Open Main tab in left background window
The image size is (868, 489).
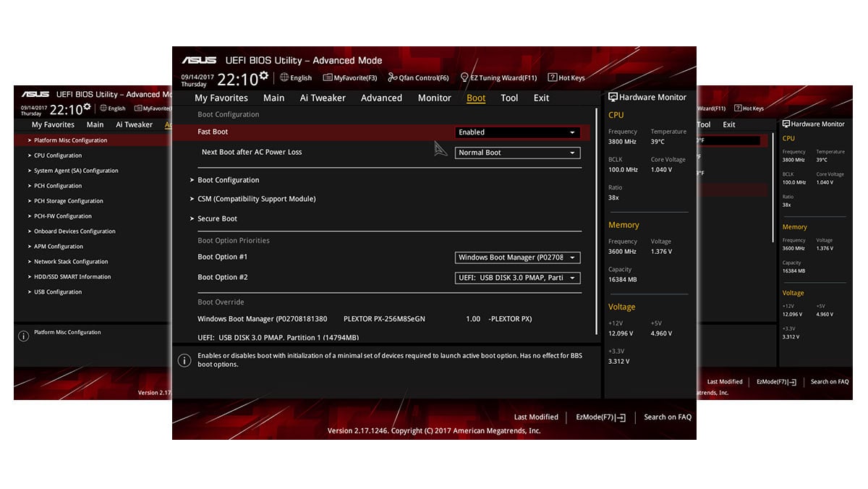(95, 125)
